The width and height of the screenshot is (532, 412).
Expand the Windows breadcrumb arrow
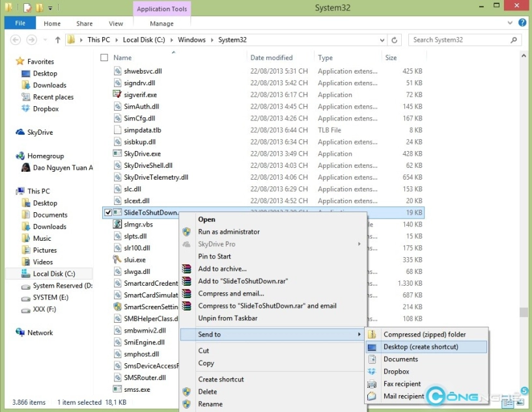point(212,40)
